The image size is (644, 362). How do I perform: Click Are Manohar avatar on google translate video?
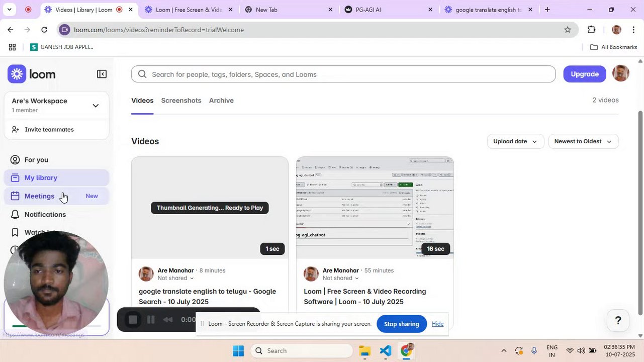(x=146, y=274)
